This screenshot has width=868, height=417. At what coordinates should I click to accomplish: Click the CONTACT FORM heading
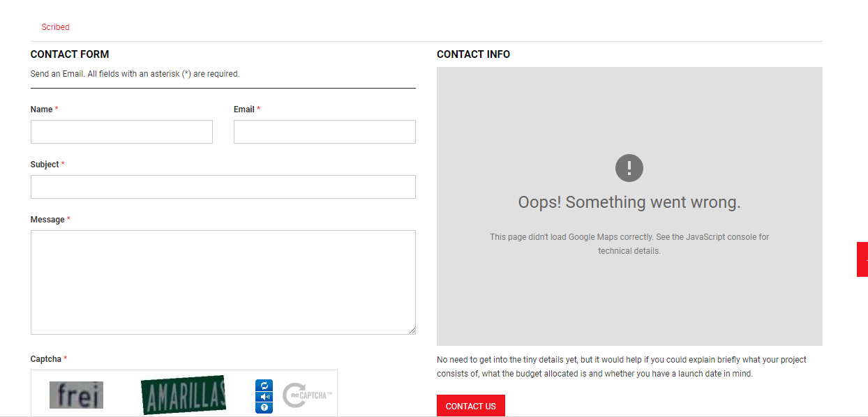tap(70, 54)
